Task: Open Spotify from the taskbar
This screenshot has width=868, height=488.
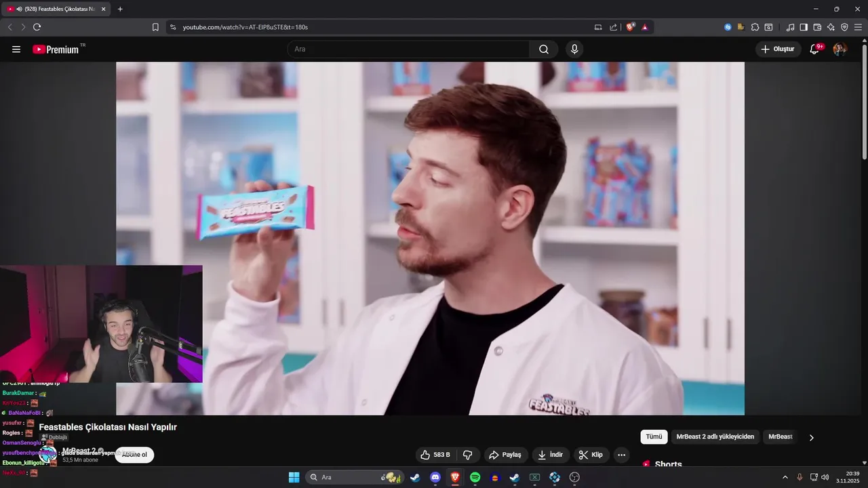Action: click(475, 477)
